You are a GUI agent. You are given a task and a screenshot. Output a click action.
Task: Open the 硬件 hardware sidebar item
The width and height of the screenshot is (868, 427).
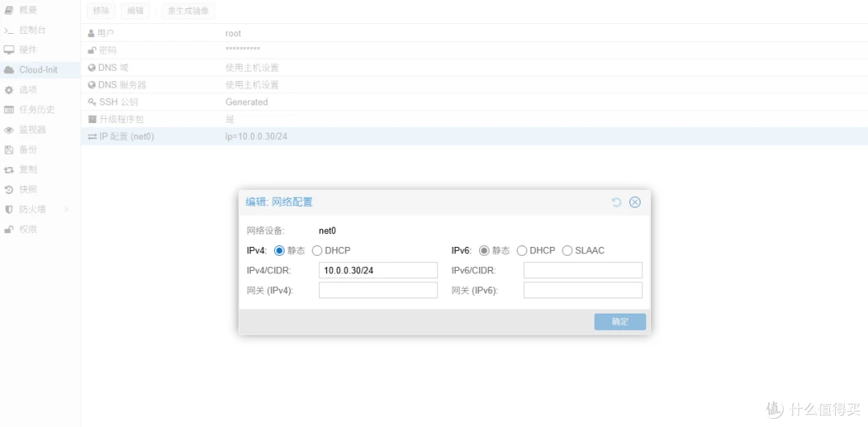click(x=40, y=50)
